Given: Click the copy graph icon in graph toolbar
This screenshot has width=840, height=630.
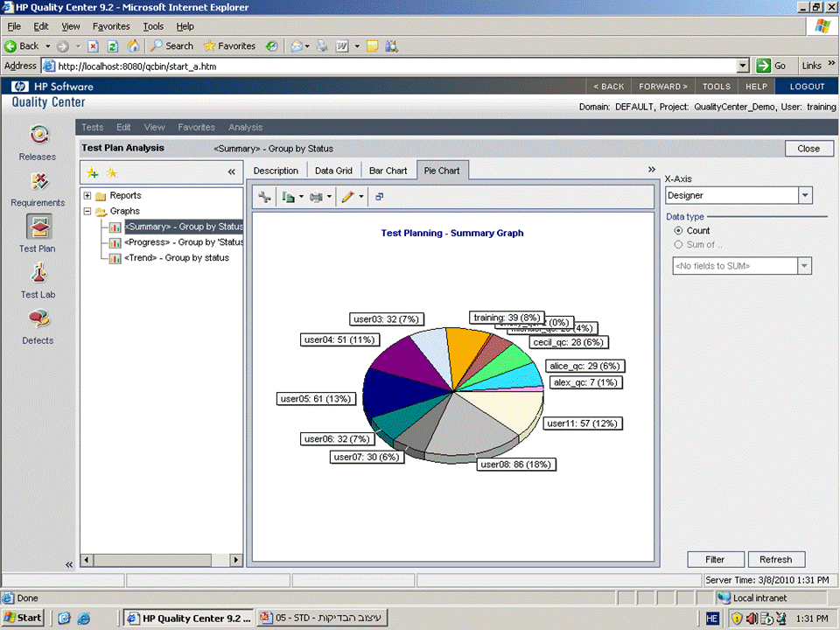Looking at the screenshot, I should (288, 197).
